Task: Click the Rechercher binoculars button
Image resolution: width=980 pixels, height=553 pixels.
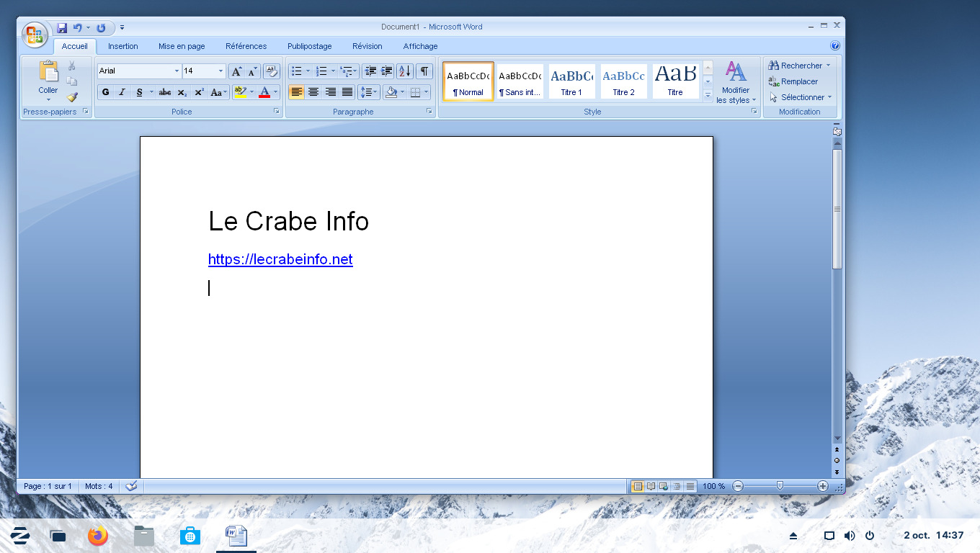Action: tap(798, 66)
